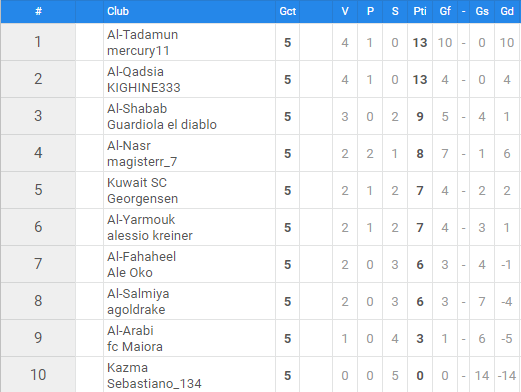Click the Gd column header
Image resolution: width=521 pixels, height=392 pixels.
[x=507, y=11]
